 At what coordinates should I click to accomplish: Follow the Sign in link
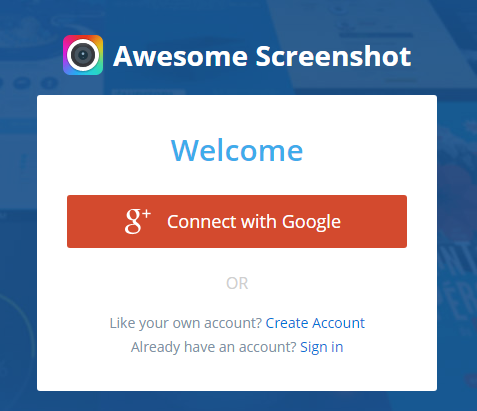pos(322,347)
